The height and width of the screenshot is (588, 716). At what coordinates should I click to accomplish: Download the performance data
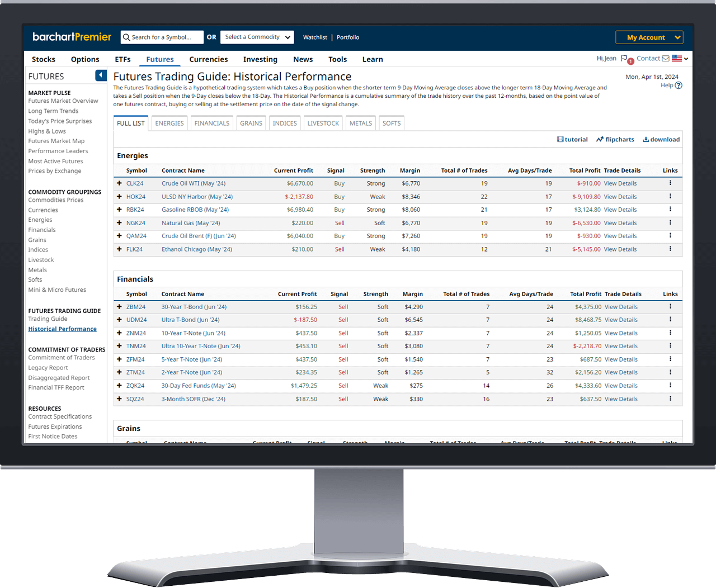(x=661, y=140)
